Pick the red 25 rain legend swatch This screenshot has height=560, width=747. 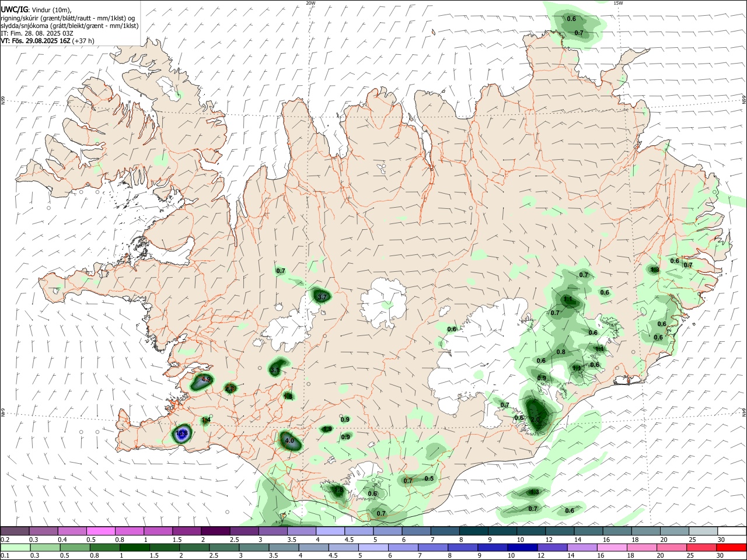[702, 547]
